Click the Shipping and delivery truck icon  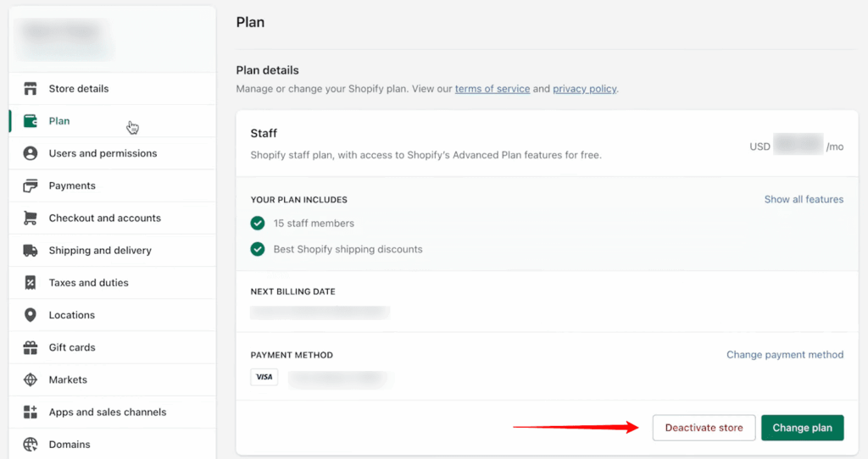click(x=31, y=251)
